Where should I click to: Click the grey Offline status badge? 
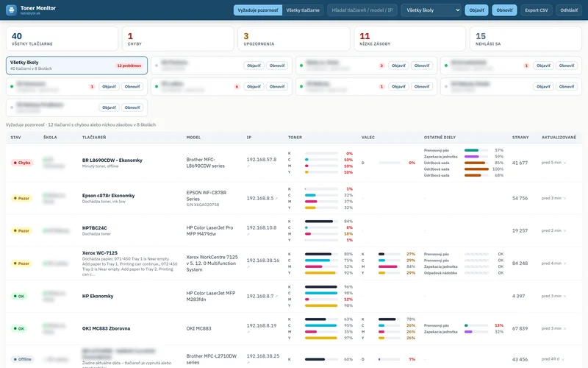(x=22, y=359)
